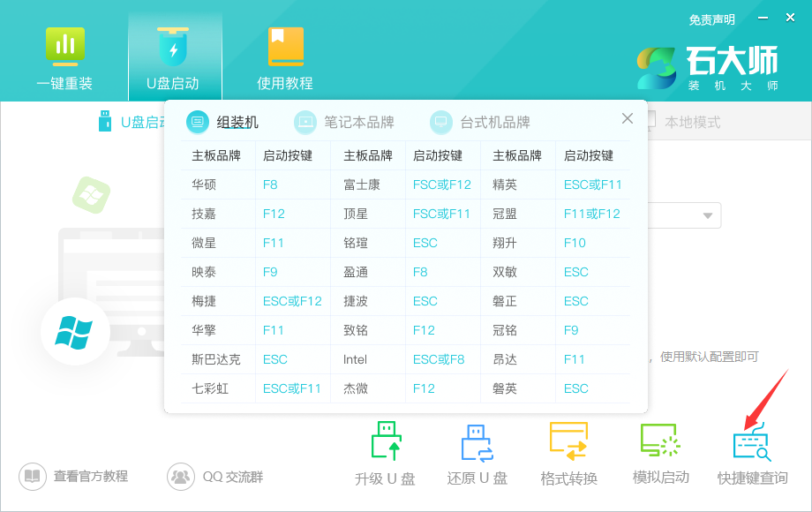Screen dimensions: 812x512
Task: Switch to the 组装机 tab
Action: [228, 122]
